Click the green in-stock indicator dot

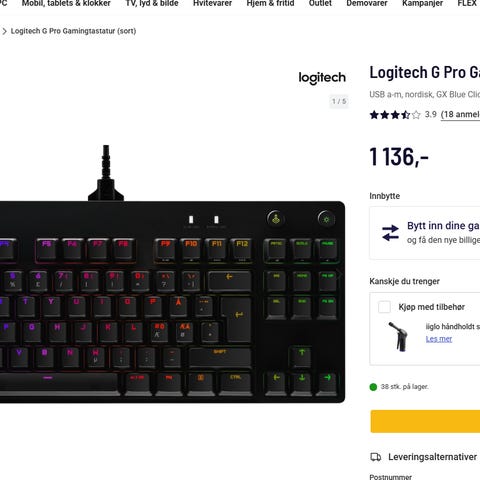[373, 387]
